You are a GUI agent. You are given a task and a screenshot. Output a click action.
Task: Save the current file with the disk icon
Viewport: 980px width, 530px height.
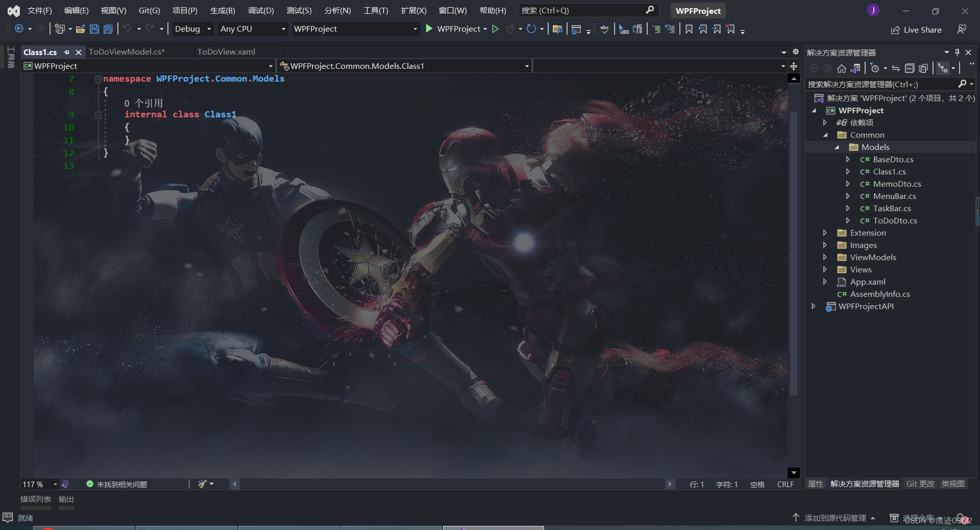(x=94, y=29)
